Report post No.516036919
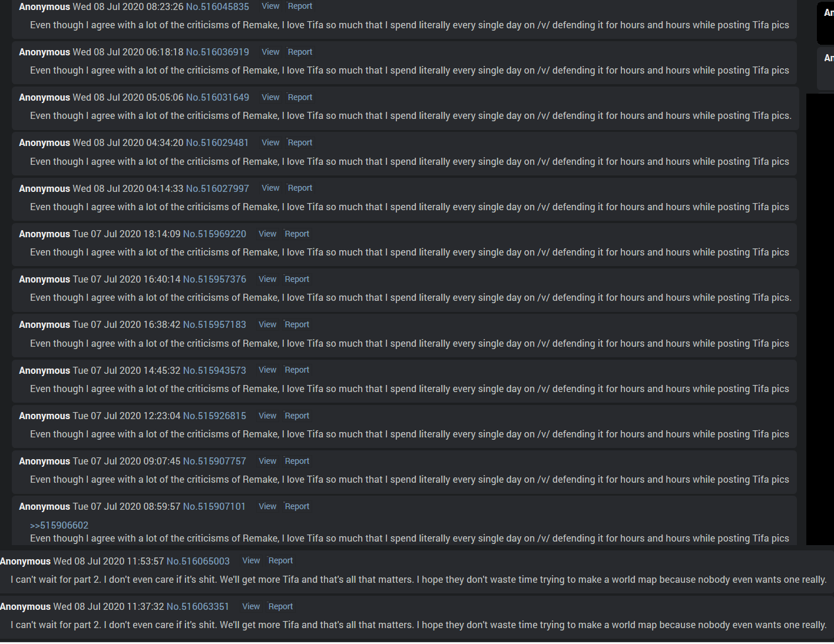 pos(300,52)
